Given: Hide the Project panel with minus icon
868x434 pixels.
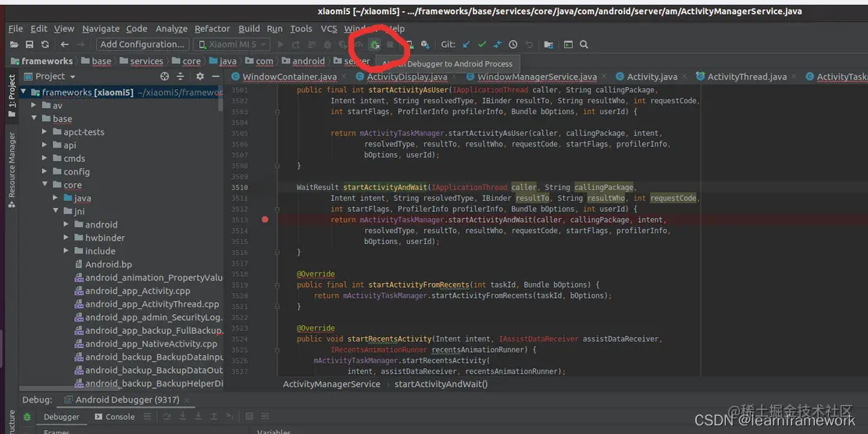Looking at the screenshot, I should coord(216,77).
